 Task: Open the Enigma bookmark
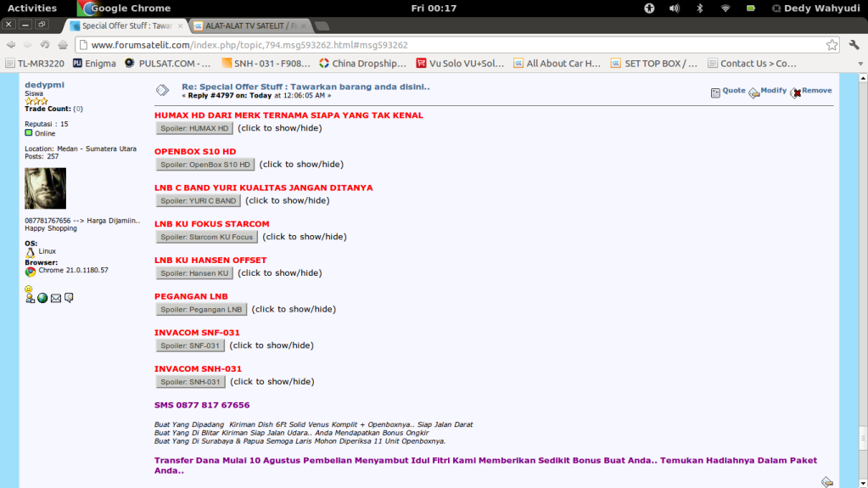[95, 64]
